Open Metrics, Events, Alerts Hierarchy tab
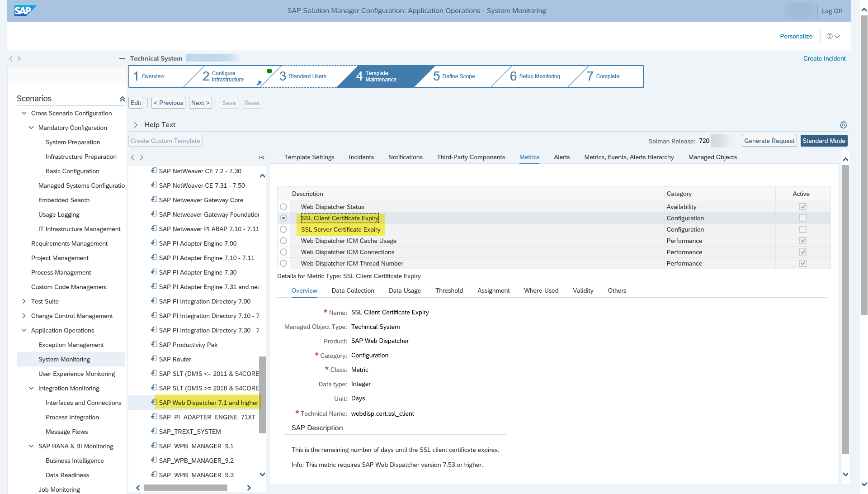 pyautogui.click(x=629, y=157)
